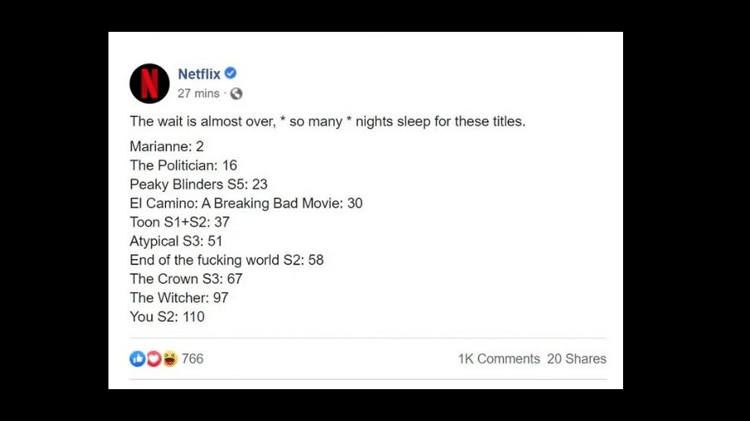Viewport: 750px width, 421px height.
Task: Click the red Love heart reaction icon
Action: pos(154,358)
